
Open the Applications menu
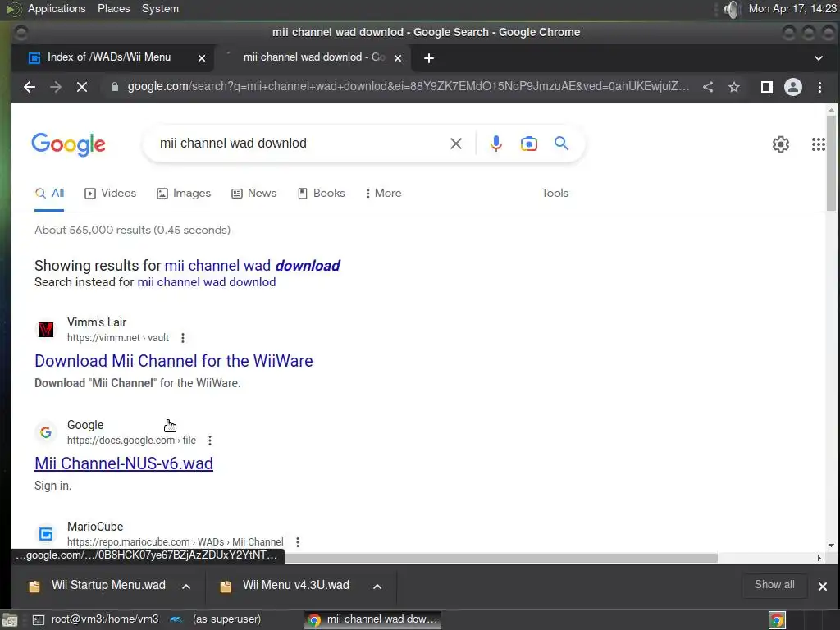point(57,9)
